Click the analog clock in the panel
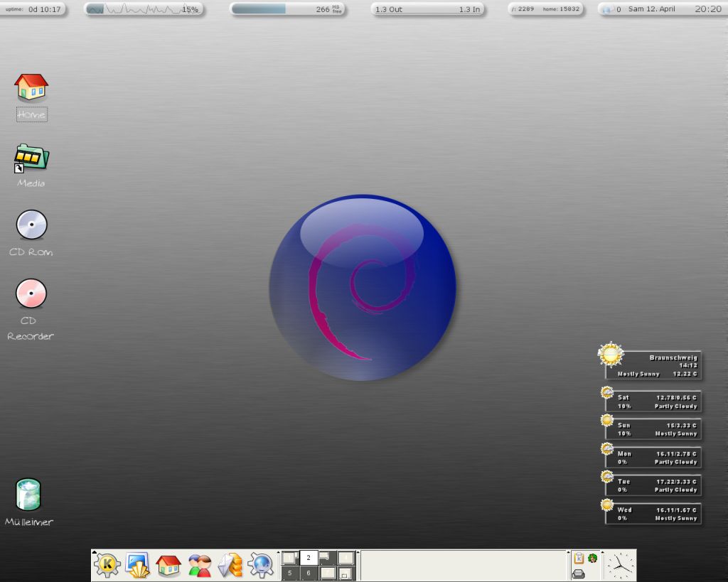The image size is (728, 582). [620, 565]
